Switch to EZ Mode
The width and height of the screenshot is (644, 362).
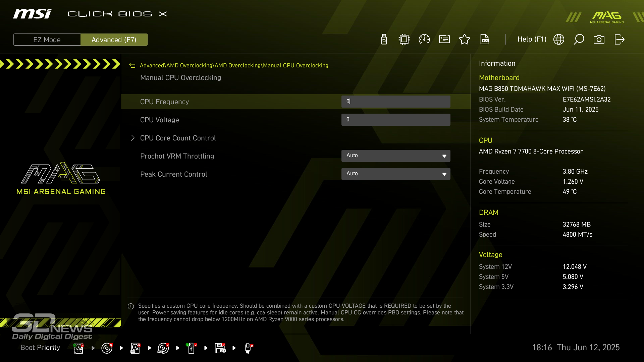point(47,40)
